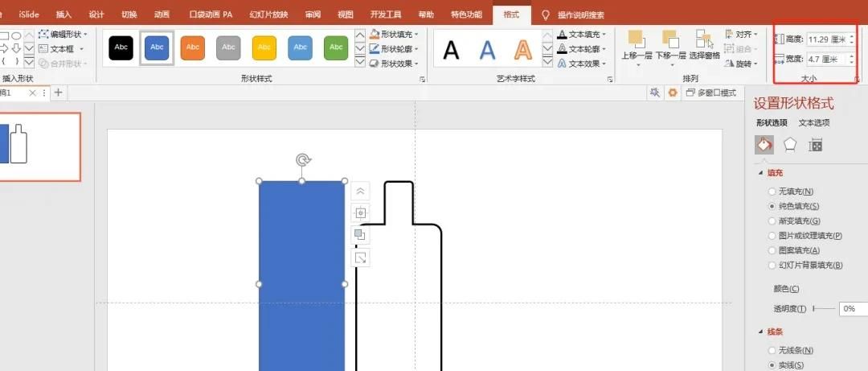Choose the orange Abc shape style
This screenshot has width=868, height=371.
pyautogui.click(x=193, y=47)
